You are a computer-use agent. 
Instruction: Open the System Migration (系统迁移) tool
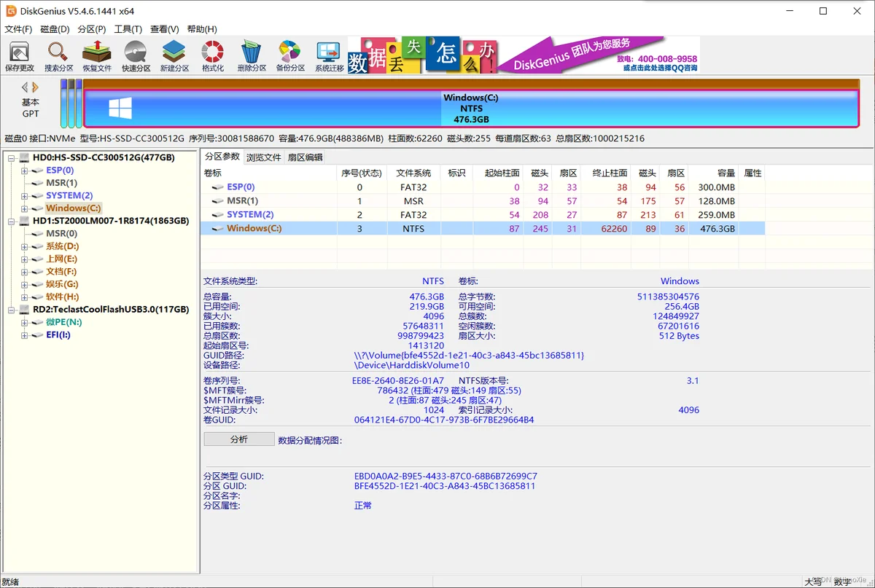[x=329, y=55]
